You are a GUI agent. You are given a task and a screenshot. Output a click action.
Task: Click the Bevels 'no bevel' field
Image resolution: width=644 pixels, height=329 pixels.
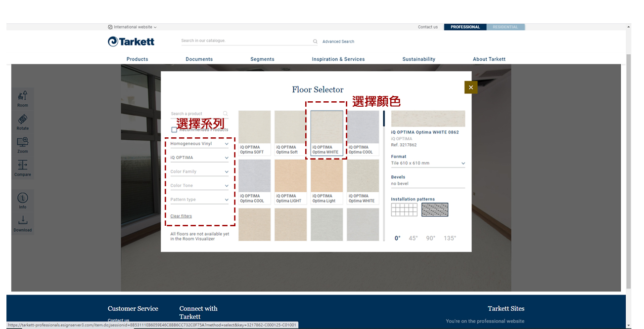click(428, 184)
